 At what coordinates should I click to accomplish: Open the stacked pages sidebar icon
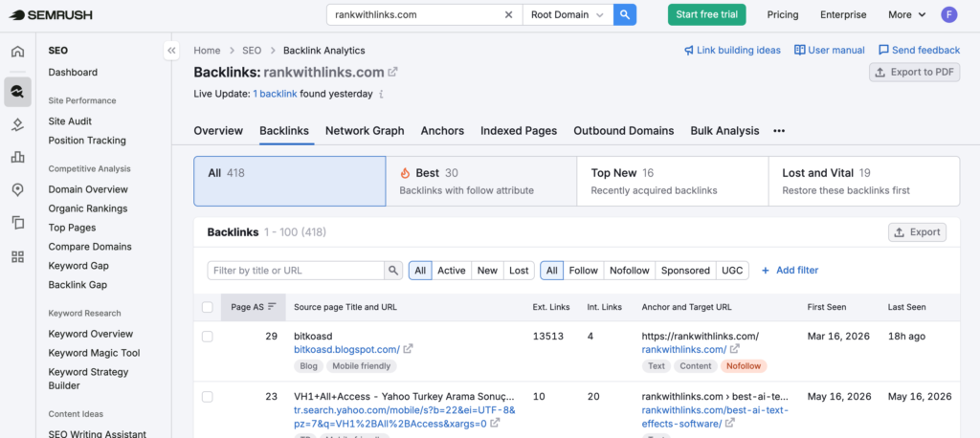(x=17, y=223)
